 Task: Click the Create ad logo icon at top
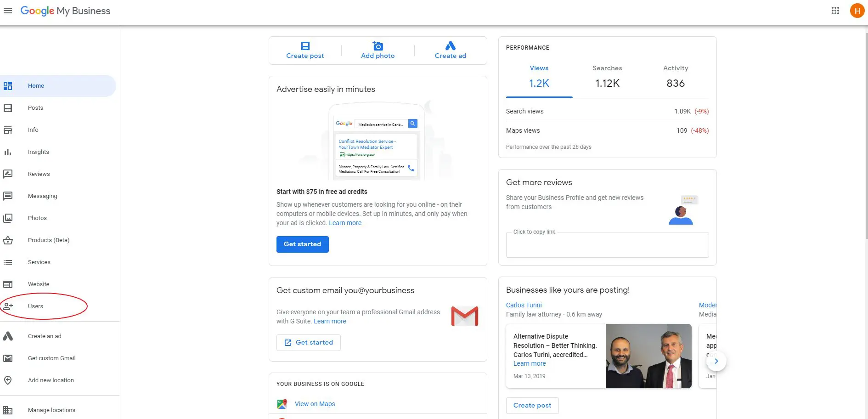click(451, 46)
